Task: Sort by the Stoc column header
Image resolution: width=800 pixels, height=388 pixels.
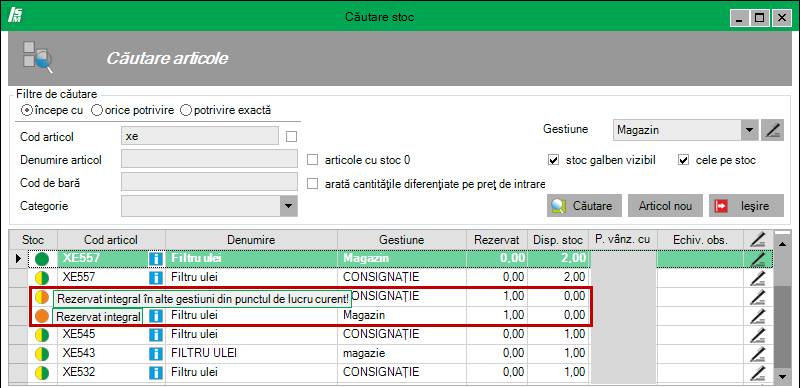Action: [x=33, y=239]
